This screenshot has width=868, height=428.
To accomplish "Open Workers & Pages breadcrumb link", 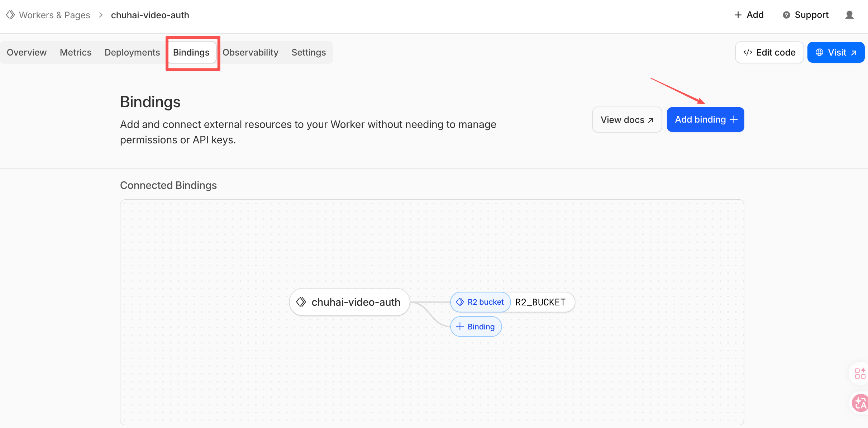I will pos(54,15).
